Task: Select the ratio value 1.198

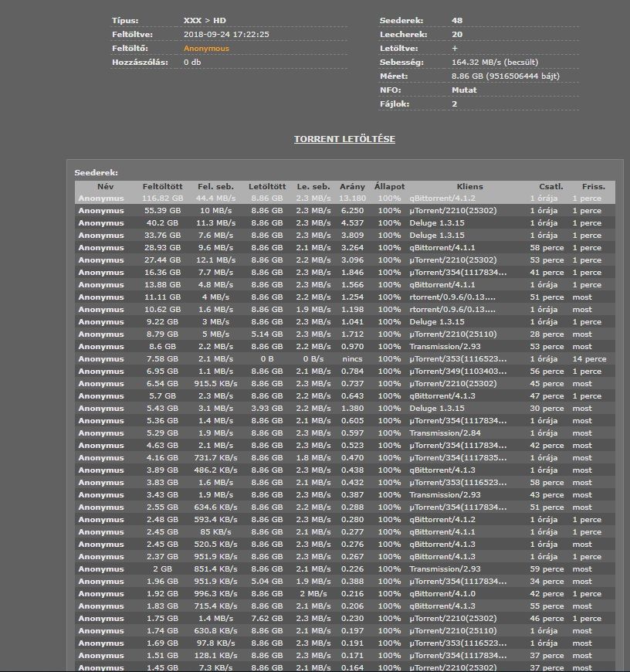Action: point(352,310)
